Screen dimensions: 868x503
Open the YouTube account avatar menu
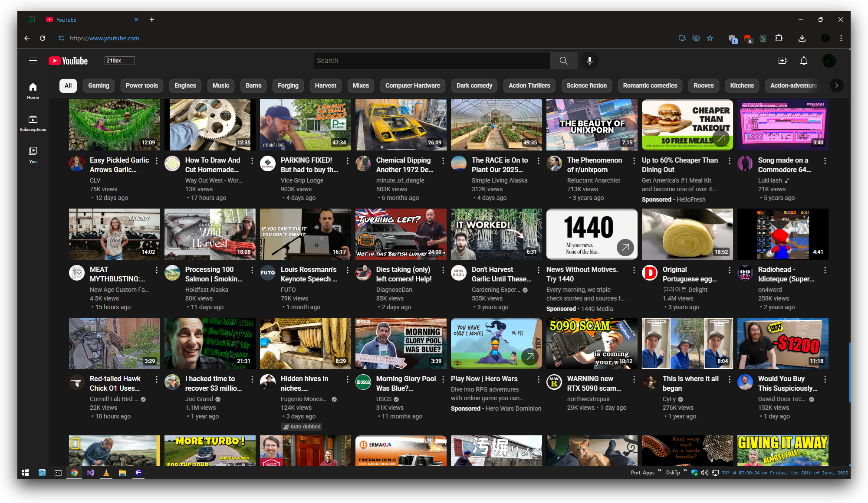[x=829, y=61]
